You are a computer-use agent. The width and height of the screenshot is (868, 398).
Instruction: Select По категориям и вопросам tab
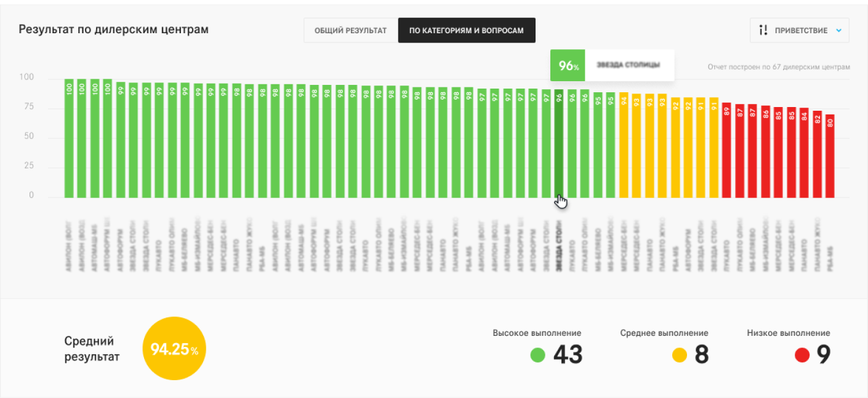[x=466, y=30]
